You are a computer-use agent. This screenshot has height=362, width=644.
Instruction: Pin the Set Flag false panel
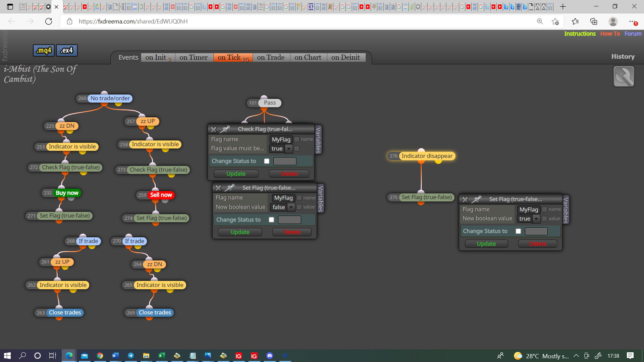coord(230,188)
